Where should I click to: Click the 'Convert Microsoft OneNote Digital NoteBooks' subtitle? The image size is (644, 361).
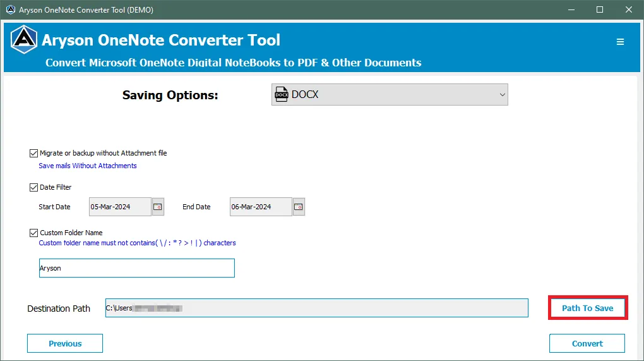click(x=233, y=63)
